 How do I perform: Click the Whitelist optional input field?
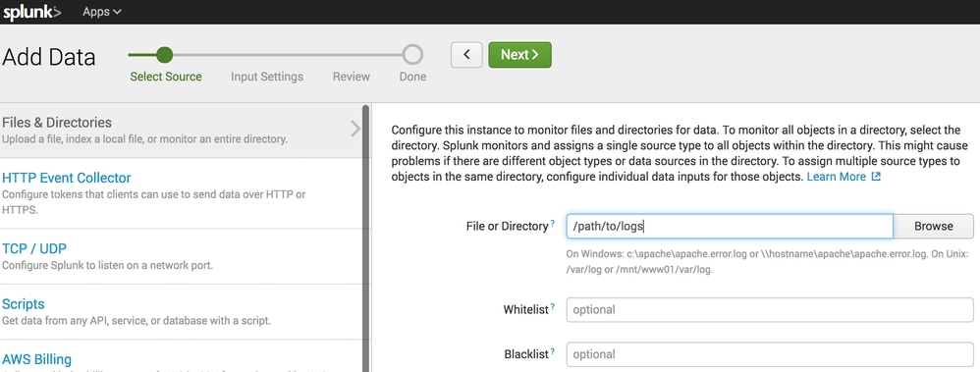click(770, 309)
